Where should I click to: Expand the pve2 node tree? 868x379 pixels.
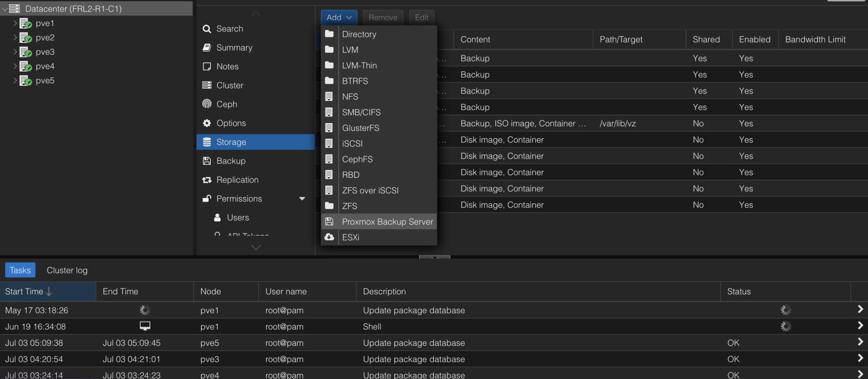15,38
